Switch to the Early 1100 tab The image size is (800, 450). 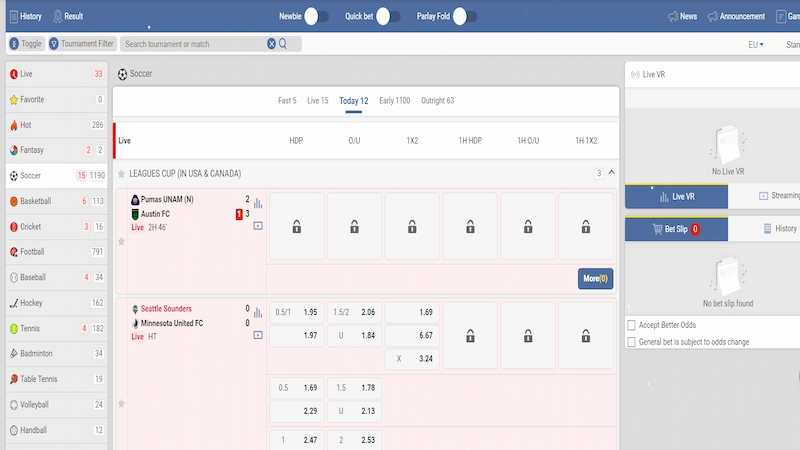click(394, 101)
